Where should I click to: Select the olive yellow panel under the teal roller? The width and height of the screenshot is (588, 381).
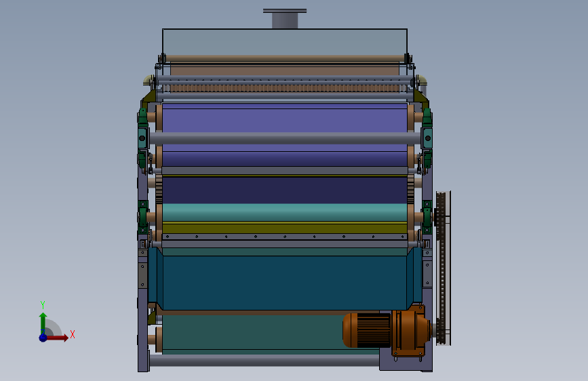tap(285, 228)
